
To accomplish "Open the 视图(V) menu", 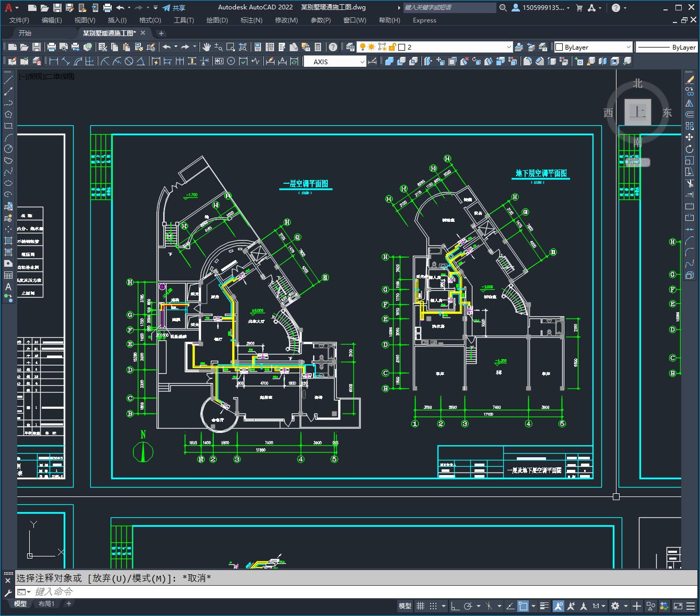I will coord(85,20).
